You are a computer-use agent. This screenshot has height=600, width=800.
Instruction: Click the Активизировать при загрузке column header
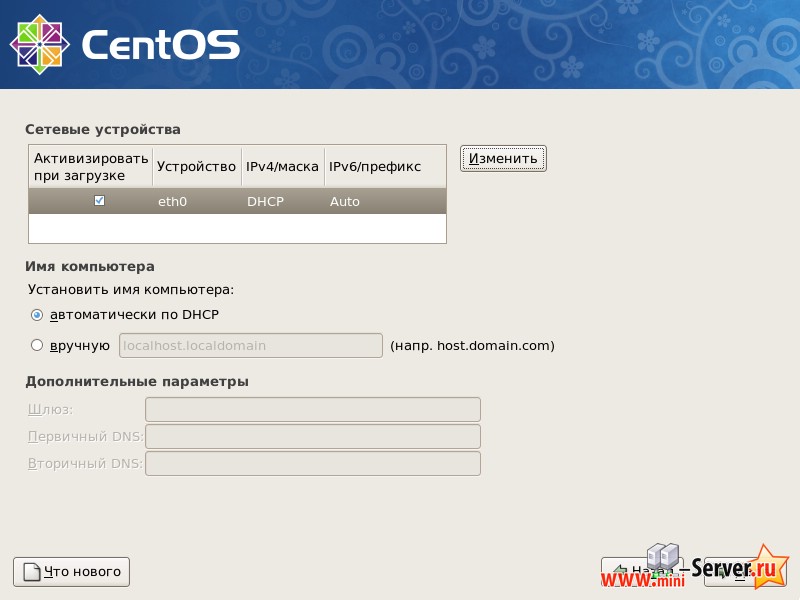(x=91, y=166)
